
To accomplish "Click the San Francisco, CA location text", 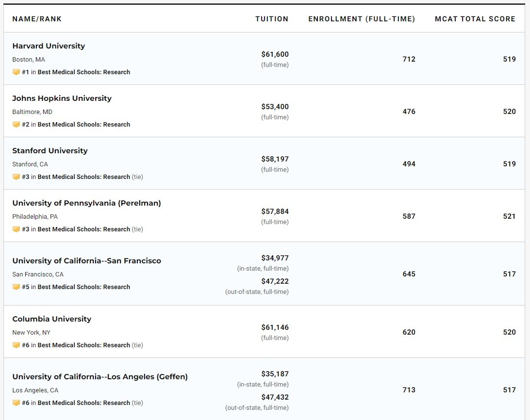I will tap(38, 275).
